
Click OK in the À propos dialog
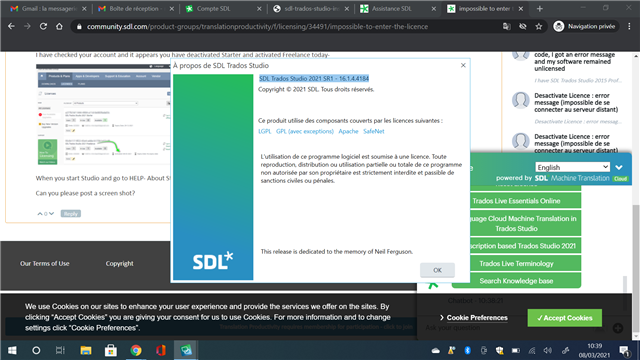(x=437, y=270)
